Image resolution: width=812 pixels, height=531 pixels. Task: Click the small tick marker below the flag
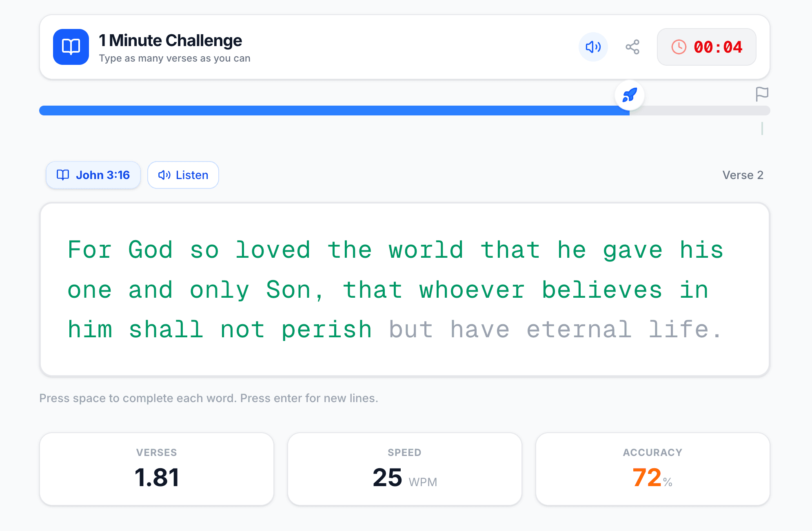[762, 128]
